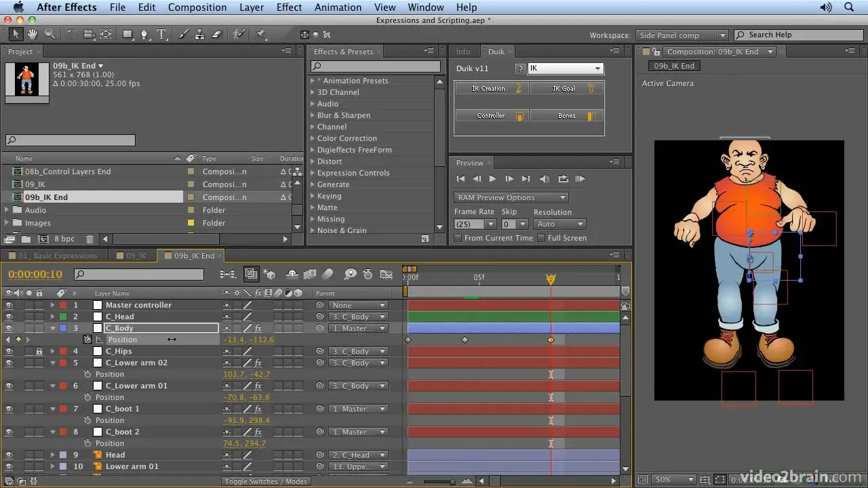Open the Composition menu
This screenshot has height=488, width=868.
pyautogui.click(x=197, y=7)
